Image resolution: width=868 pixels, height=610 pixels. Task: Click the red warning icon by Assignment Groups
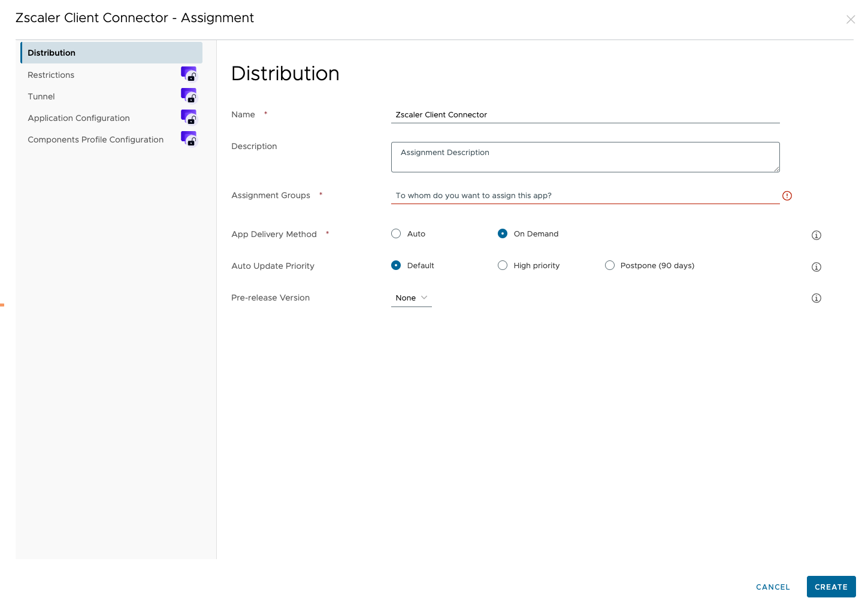click(787, 196)
